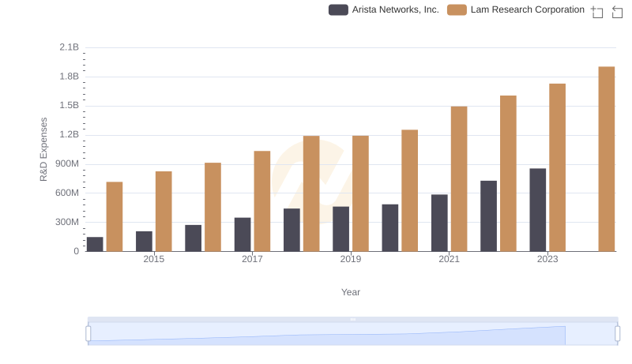The width and height of the screenshot is (632, 364).
Task: Click the Arista Networks bar for 2017
Action: (x=243, y=235)
